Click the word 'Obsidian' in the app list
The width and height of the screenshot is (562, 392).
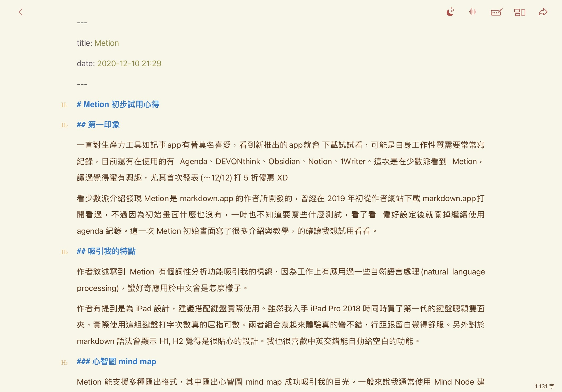(x=284, y=161)
